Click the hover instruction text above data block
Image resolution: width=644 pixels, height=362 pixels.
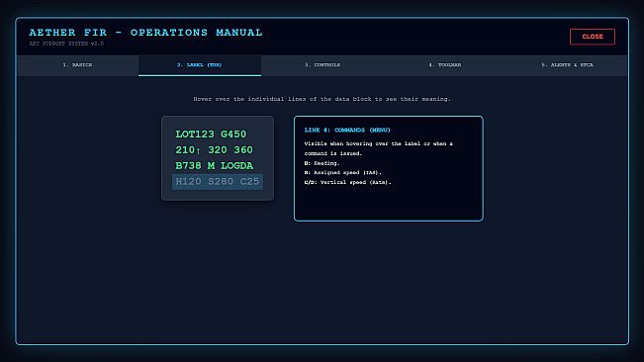click(322, 99)
